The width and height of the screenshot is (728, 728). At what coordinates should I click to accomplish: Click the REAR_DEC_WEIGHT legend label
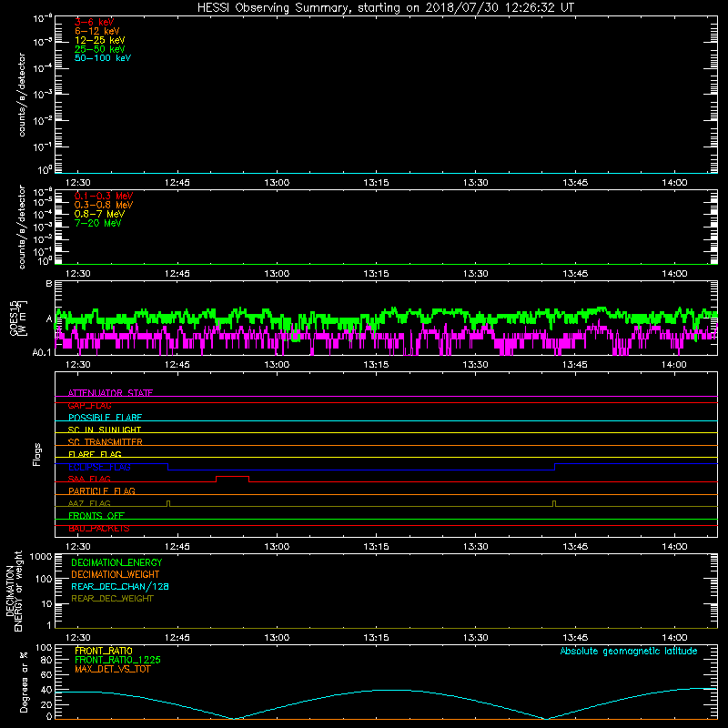pos(112,599)
